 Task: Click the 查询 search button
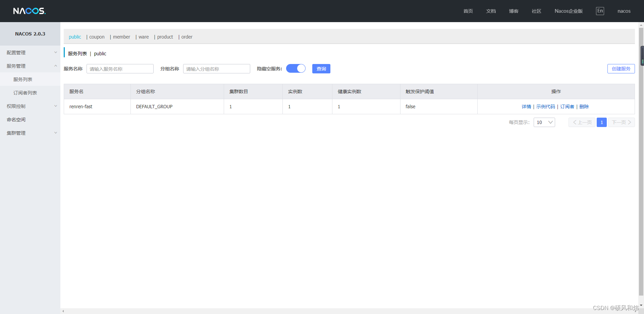coord(321,69)
